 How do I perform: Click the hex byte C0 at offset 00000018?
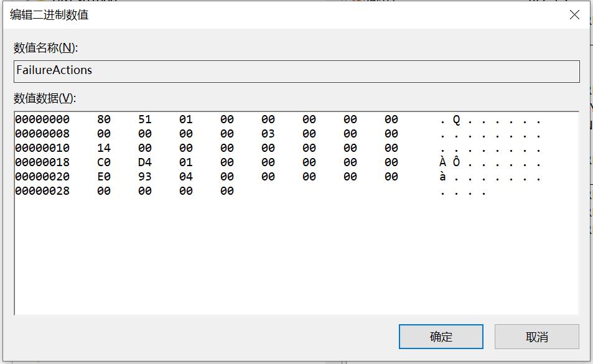coord(105,162)
